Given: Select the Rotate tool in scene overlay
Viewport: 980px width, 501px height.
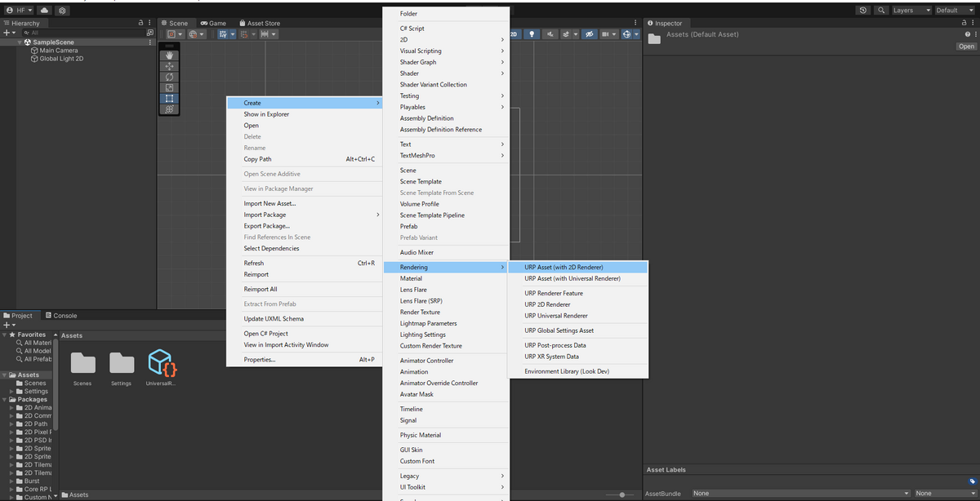Looking at the screenshot, I should (169, 77).
